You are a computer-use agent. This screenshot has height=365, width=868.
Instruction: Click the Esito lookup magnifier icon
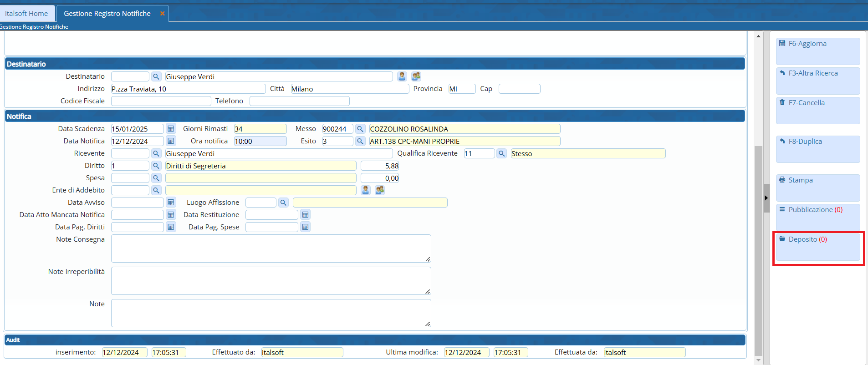pyautogui.click(x=360, y=141)
